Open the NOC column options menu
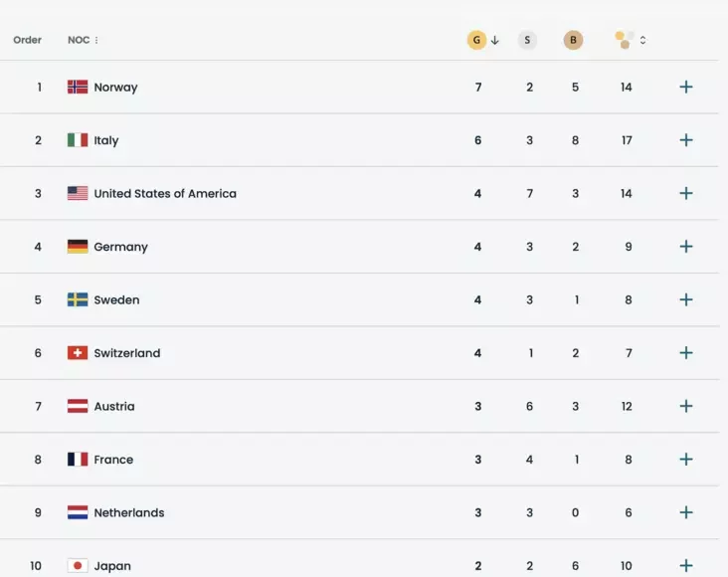This screenshot has width=728, height=577. click(96, 41)
